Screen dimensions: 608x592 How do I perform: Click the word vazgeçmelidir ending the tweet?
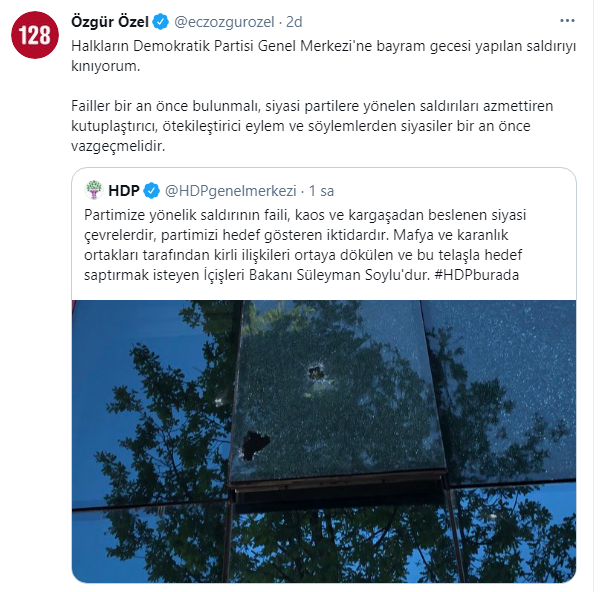(118, 146)
